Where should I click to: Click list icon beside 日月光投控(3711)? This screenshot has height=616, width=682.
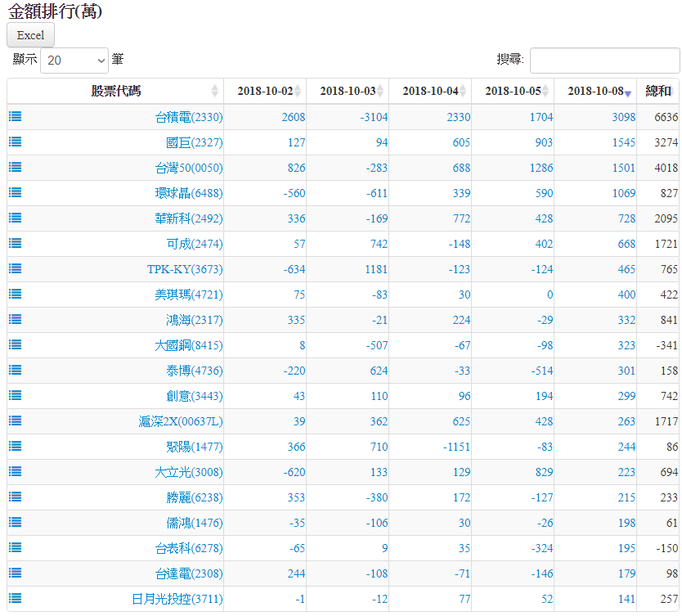click(15, 598)
